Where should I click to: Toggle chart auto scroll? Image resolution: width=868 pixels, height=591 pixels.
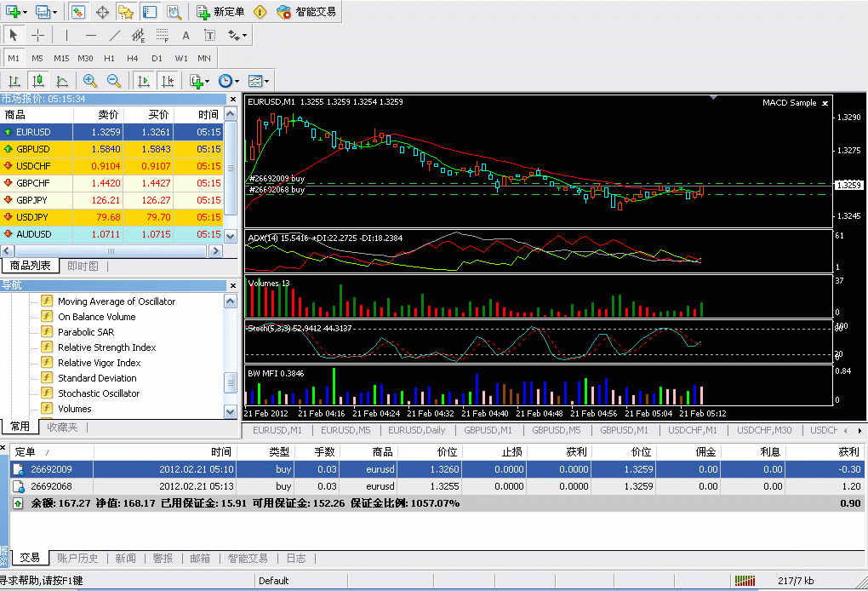coord(144,81)
